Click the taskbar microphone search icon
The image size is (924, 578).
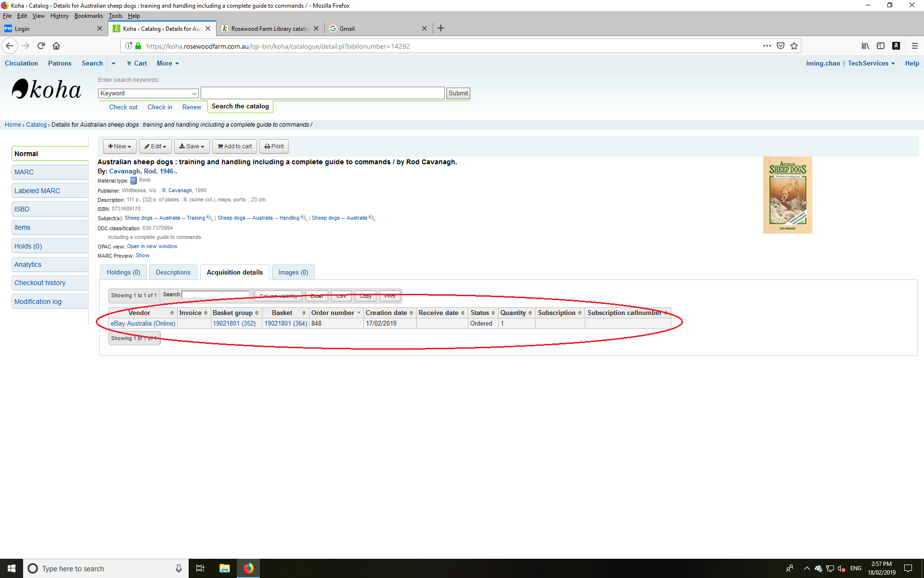(179, 568)
